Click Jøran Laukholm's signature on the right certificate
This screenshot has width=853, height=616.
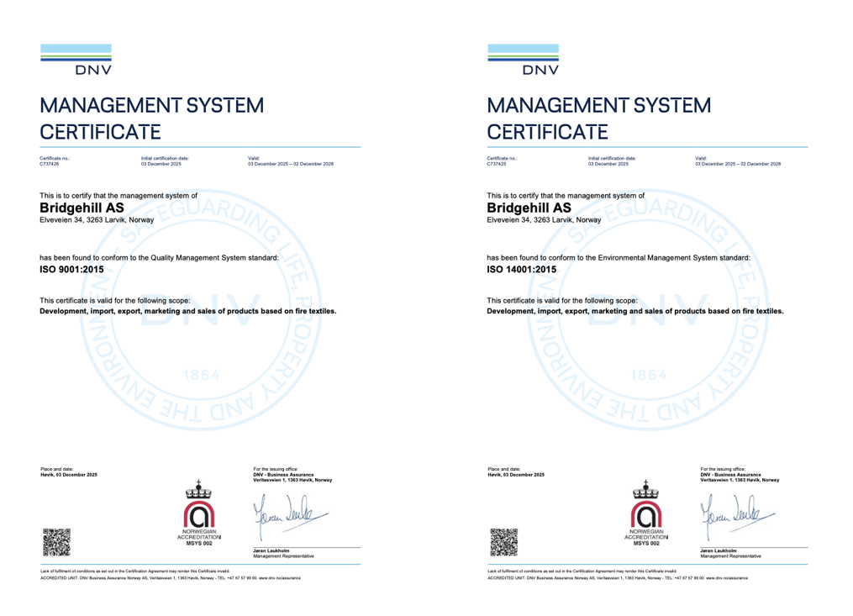735,515
